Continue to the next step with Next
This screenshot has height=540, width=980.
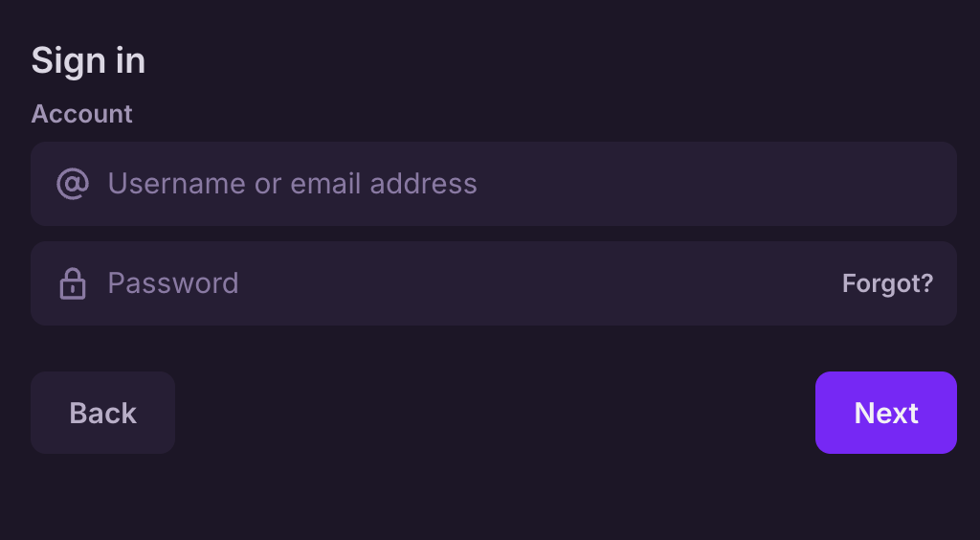pos(885,413)
